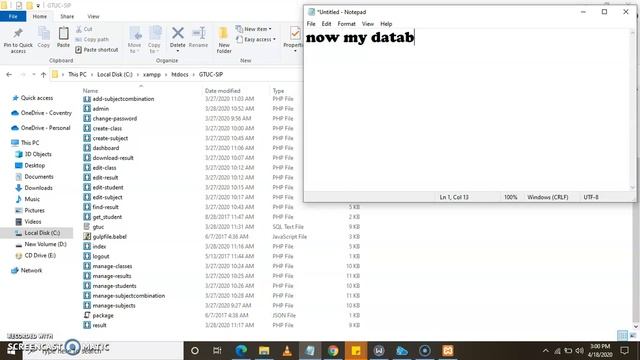The height and width of the screenshot is (360, 640).
Task: Open Notepad View menu
Action: [368, 24]
